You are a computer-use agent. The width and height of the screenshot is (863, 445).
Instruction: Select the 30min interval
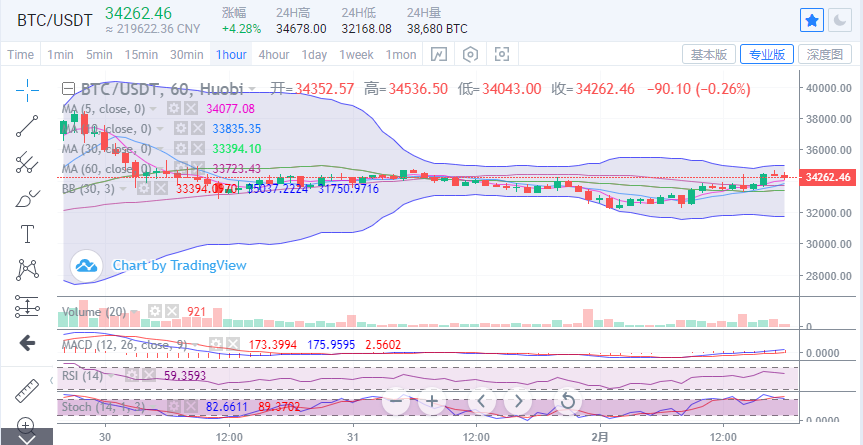186,54
